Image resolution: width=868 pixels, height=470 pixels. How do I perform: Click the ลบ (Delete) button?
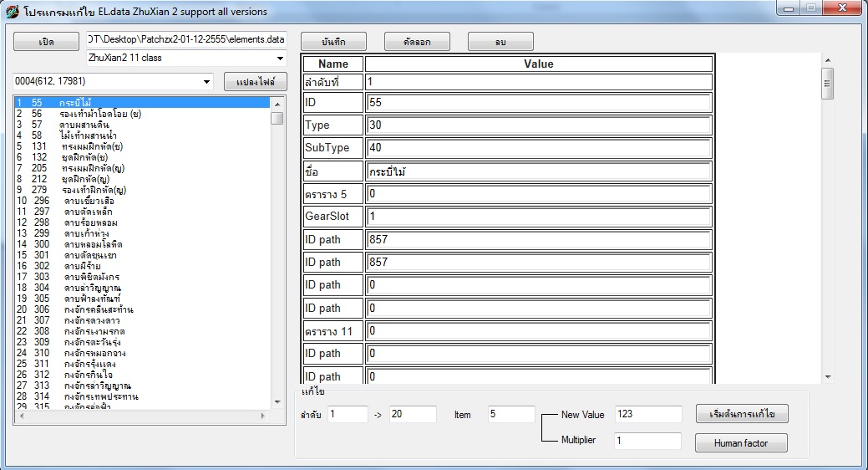pos(500,42)
